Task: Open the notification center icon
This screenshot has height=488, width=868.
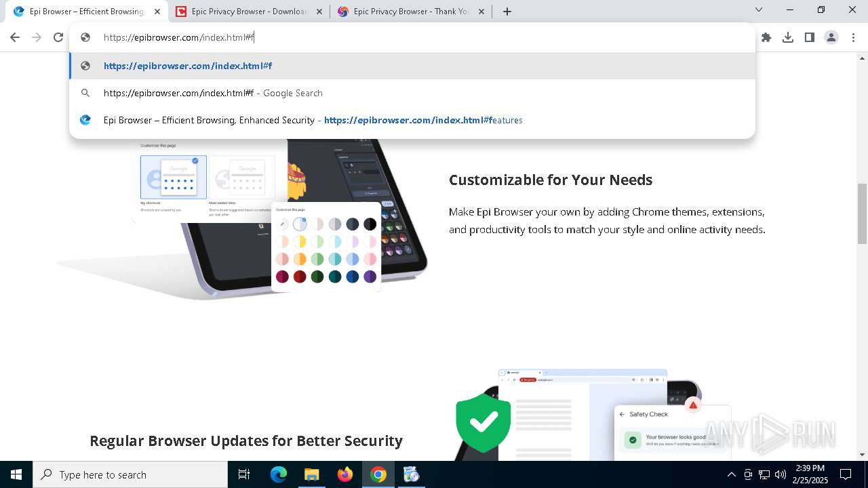Action: click(x=846, y=474)
